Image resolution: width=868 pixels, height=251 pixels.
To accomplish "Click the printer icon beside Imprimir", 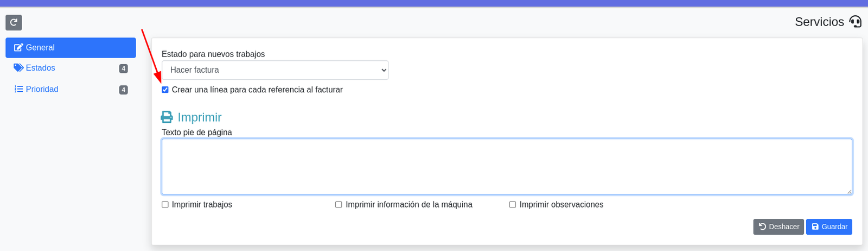I will click(167, 117).
